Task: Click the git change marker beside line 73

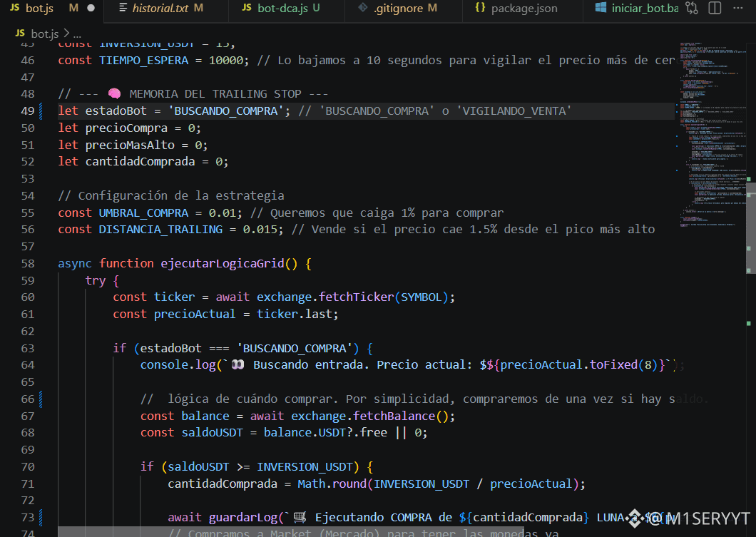Action: click(41, 517)
